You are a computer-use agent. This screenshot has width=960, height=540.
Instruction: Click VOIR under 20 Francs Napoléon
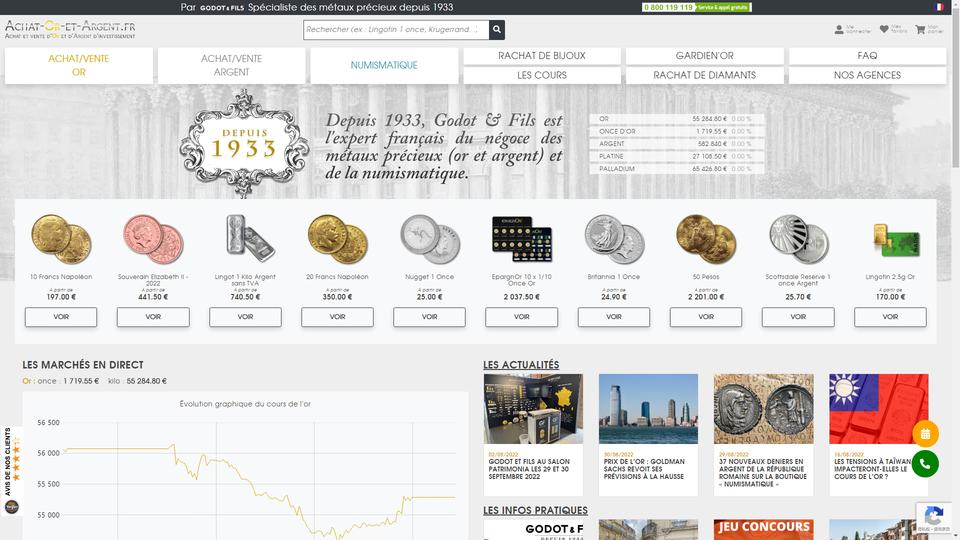337,317
